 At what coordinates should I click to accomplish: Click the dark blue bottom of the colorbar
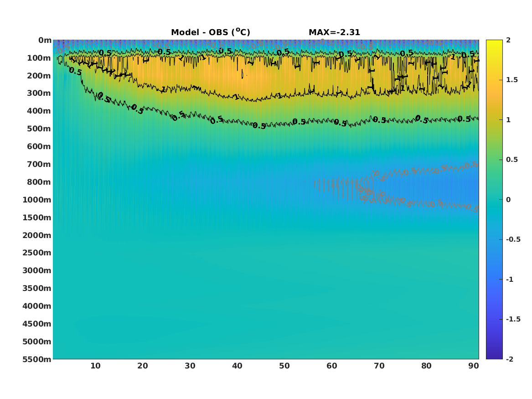click(x=494, y=355)
